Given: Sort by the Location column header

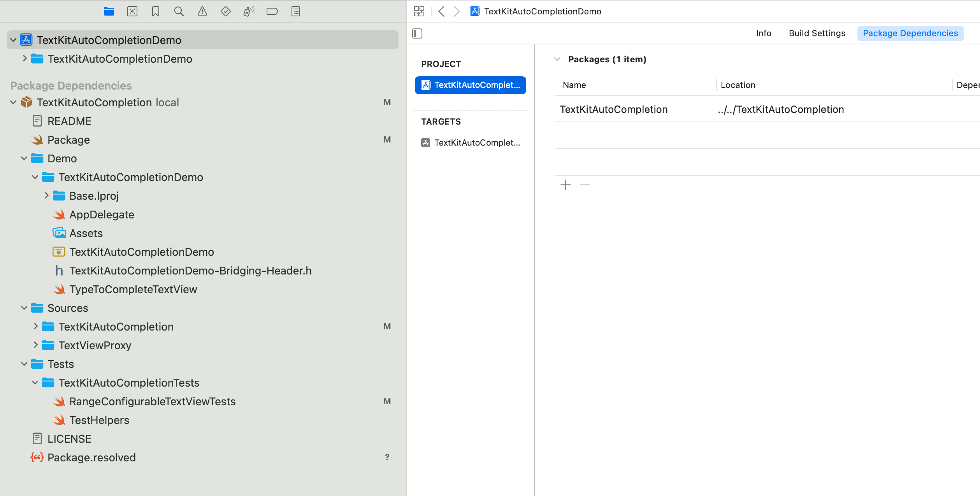Looking at the screenshot, I should 738,85.
